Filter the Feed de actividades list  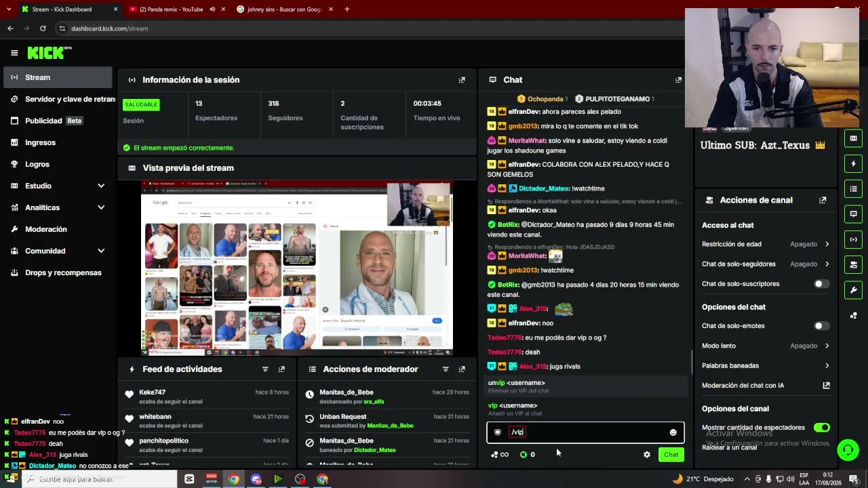click(265, 369)
